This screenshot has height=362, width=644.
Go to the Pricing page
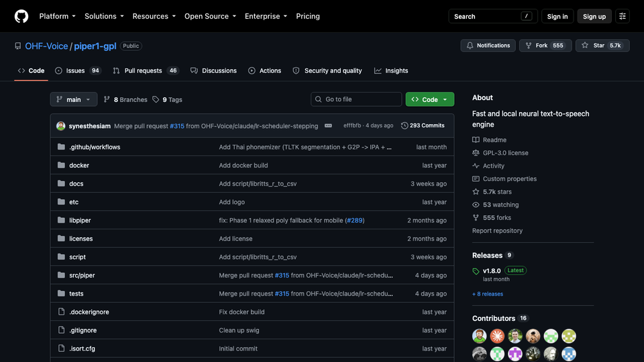pyautogui.click(x=308, y=16)
